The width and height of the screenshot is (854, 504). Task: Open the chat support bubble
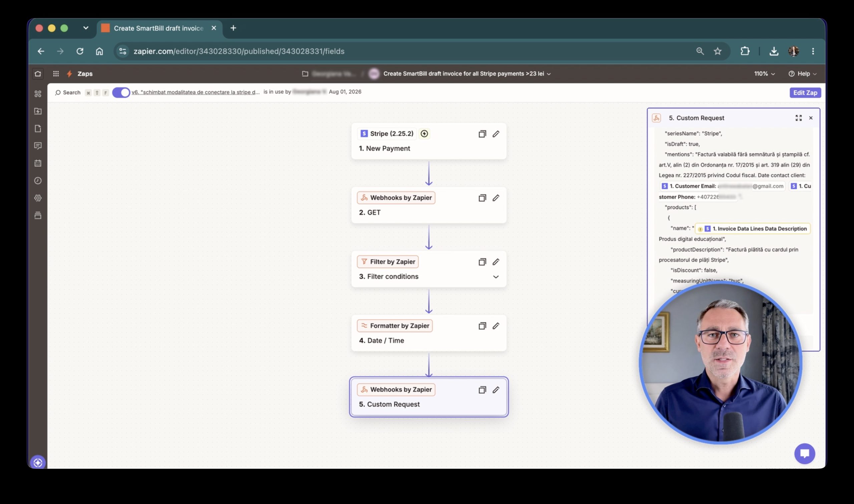804,454
